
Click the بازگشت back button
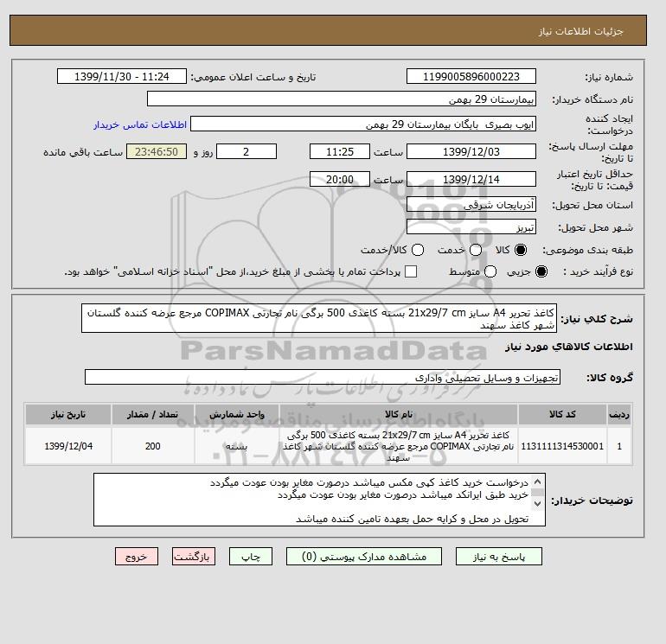pos(194,557)
